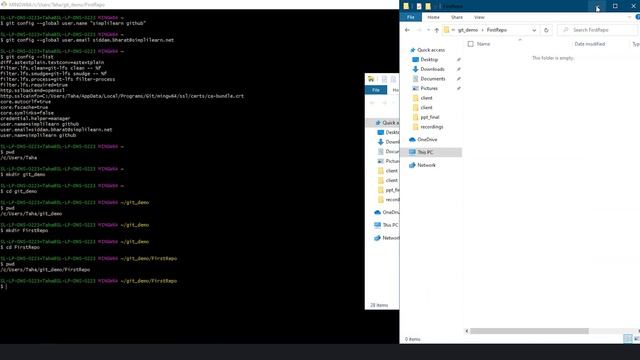This screenshot has height=360, width=640.
Task: Switch to details view in FirstRepo status bar
Action: (x=628, y=338)
